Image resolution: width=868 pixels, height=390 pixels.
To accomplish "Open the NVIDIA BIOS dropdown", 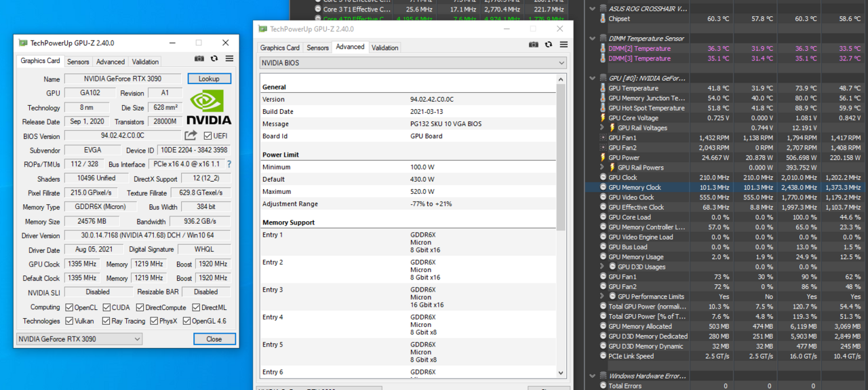I will pos(412,63).
